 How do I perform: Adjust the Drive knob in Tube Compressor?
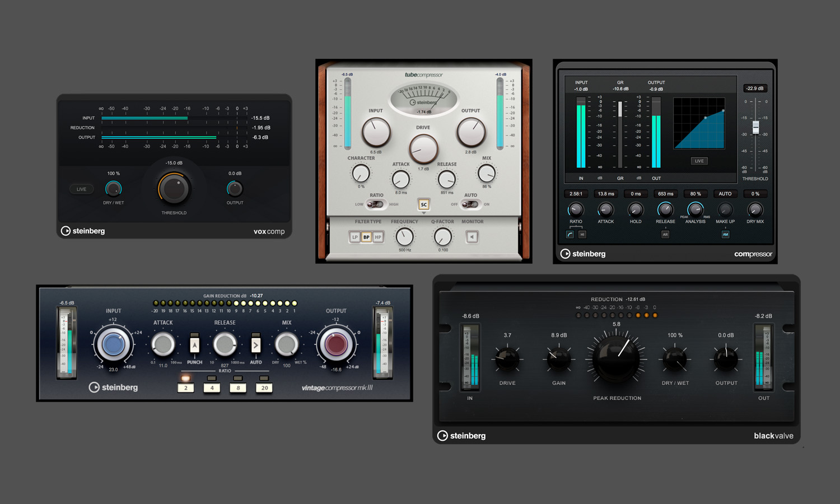point(423,149)
